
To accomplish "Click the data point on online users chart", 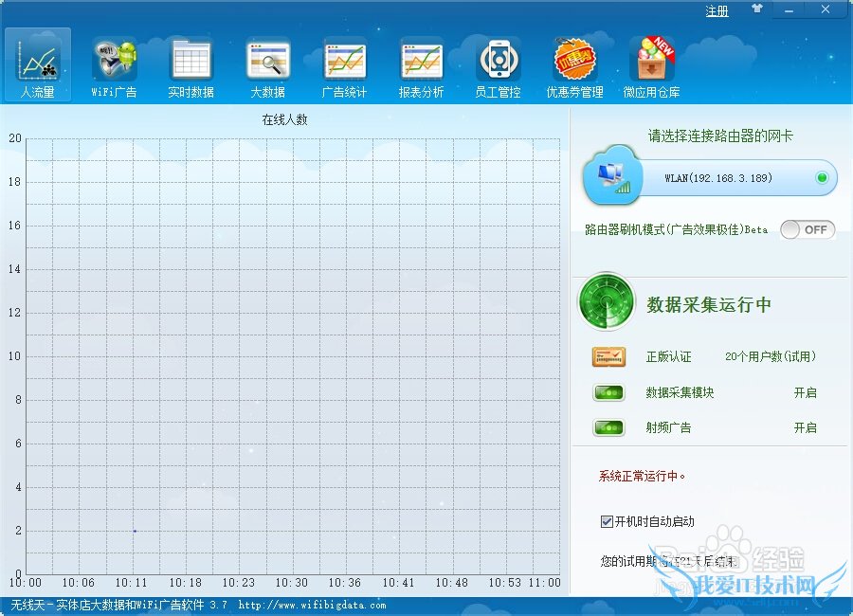I will click(x=135, y=531).
